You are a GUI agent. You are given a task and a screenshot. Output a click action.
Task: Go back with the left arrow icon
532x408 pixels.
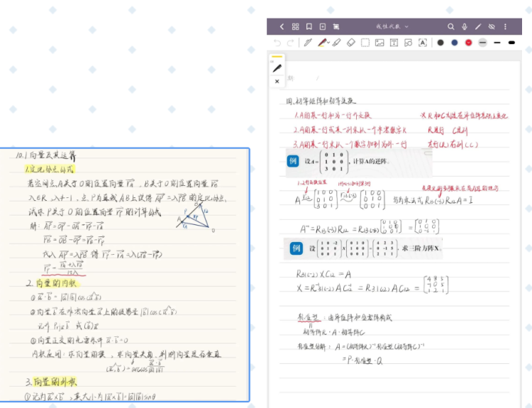tap(282, 26)
